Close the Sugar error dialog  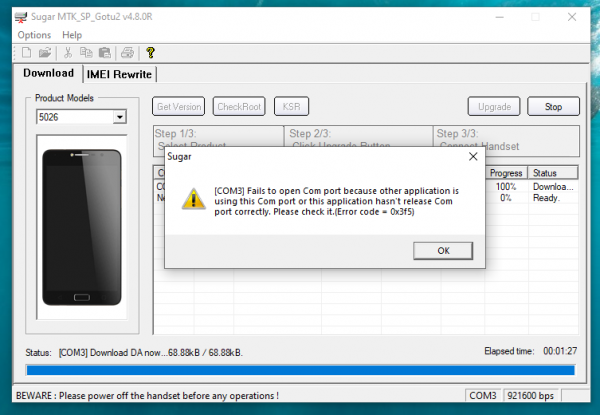(473, 156)
